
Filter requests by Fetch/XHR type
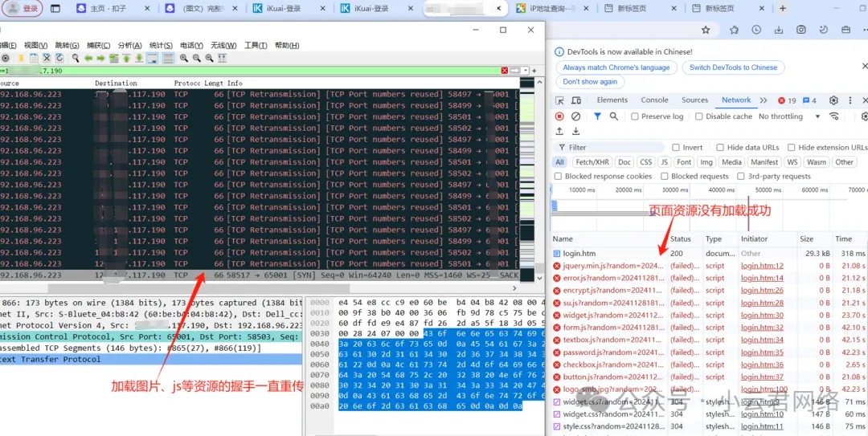coord(592,162)
